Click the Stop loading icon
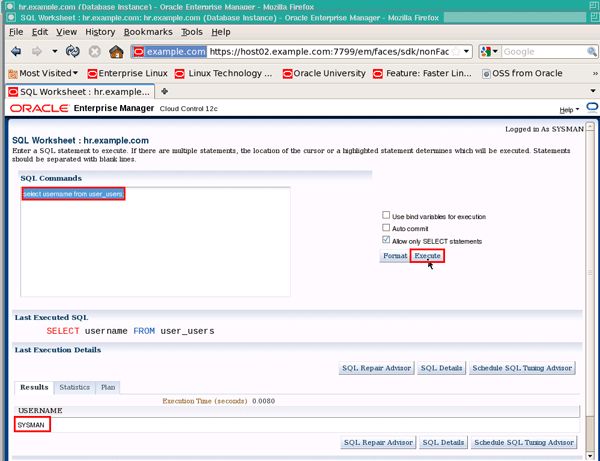Screen dimensions: 600x461 click(95, 51)
